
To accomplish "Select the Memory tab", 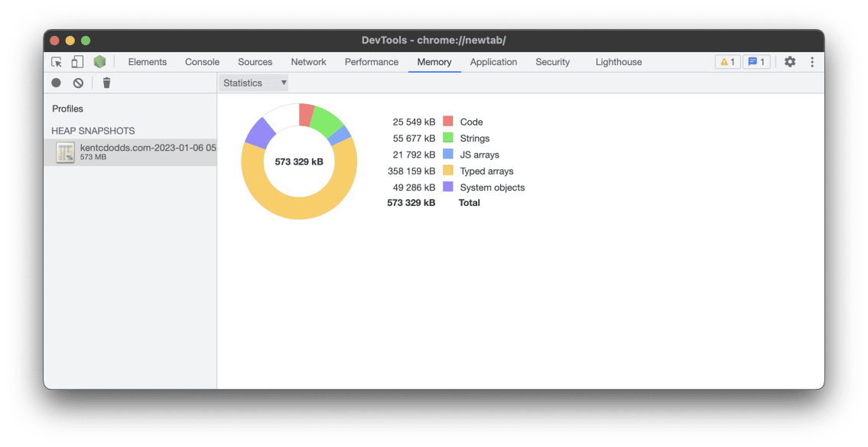I will [x=434, y=62].
